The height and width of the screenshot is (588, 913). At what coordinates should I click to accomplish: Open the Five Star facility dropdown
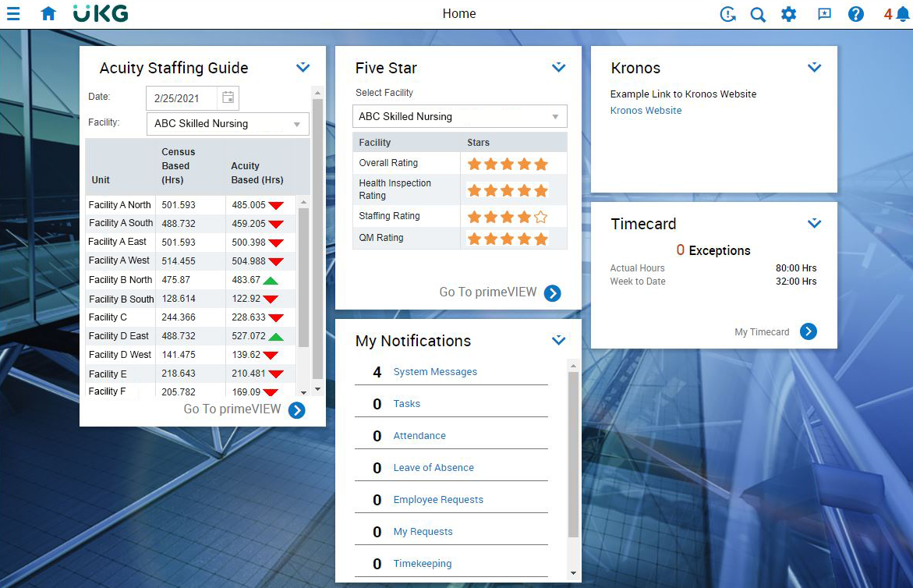pos(459,116)
